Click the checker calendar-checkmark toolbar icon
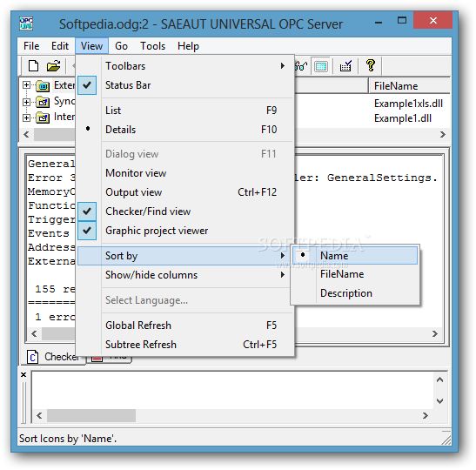The width and height of the screenshot is (476, 470). (x=345, y=65)
